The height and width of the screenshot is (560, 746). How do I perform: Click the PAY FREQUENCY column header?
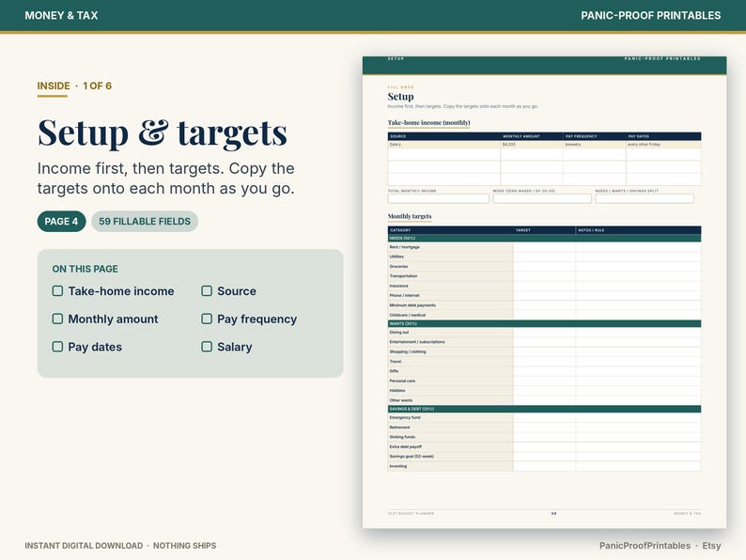581,136
